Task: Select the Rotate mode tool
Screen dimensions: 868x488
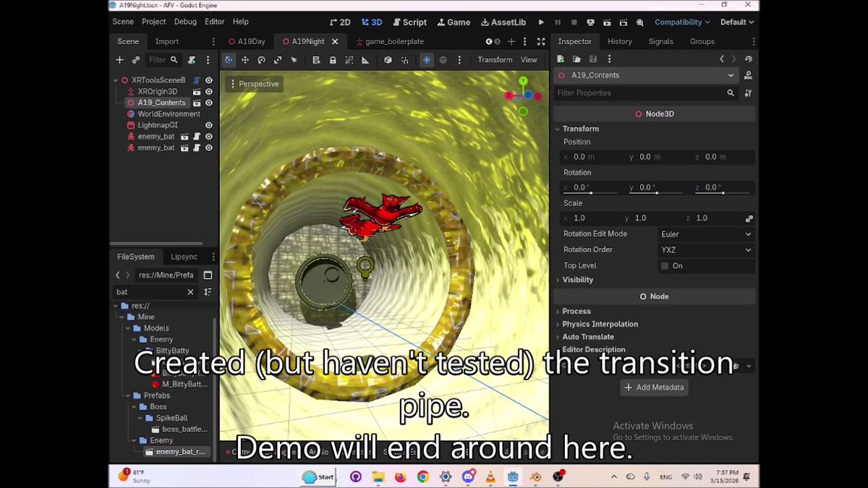Action: coord(261,60)
